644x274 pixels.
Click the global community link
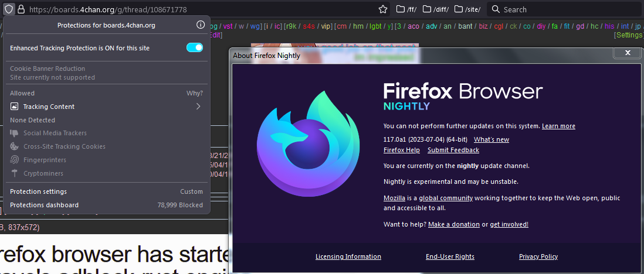tap(446, 198)
